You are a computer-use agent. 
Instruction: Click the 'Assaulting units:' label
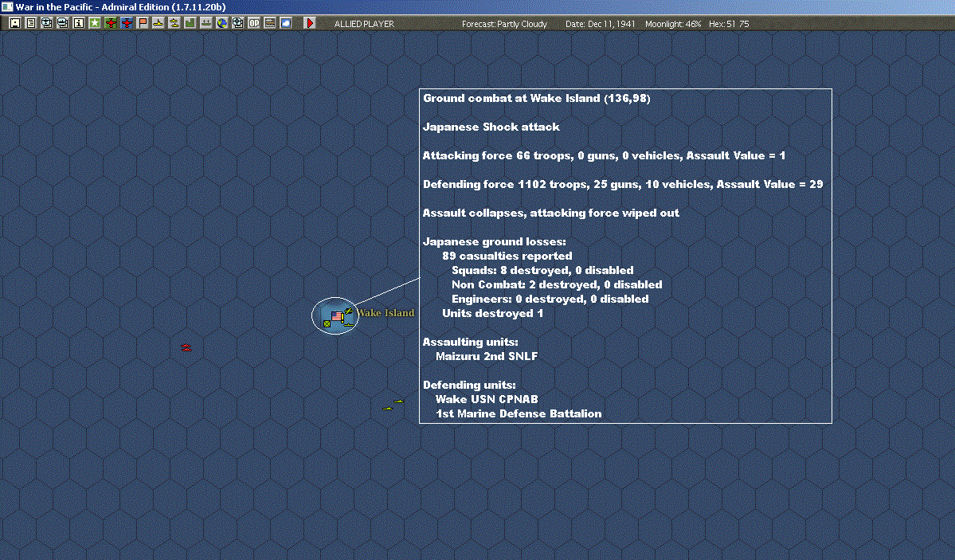[471, 342]
